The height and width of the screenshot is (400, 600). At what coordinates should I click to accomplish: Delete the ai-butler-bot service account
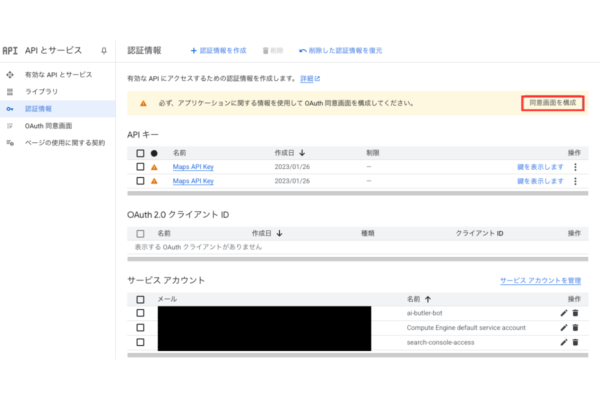(575, 313)
